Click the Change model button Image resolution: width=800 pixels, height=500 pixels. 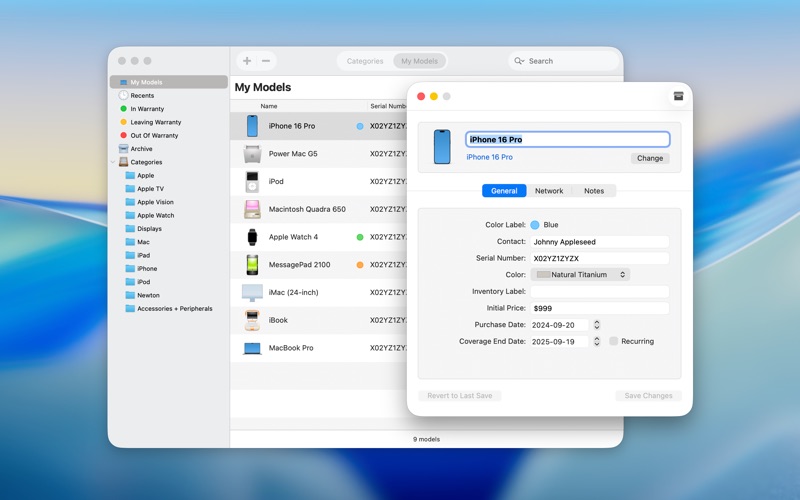click(x=650, y=158)
